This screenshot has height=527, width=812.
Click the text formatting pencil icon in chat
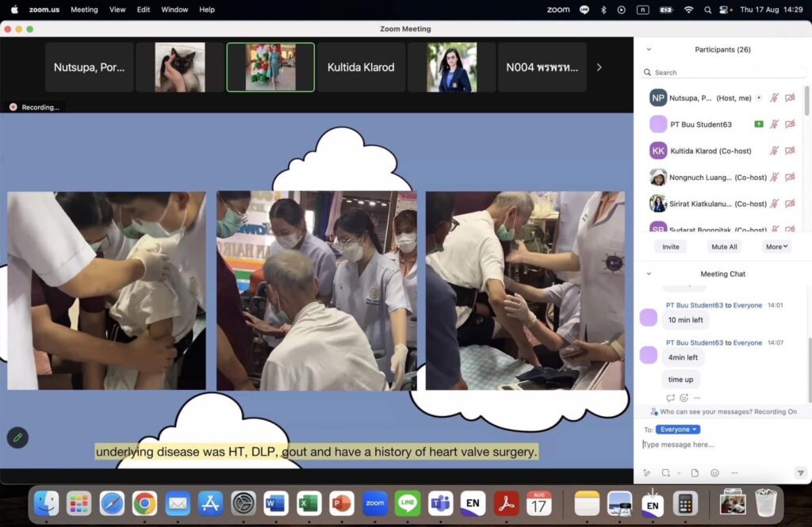[x=647, y=473]
